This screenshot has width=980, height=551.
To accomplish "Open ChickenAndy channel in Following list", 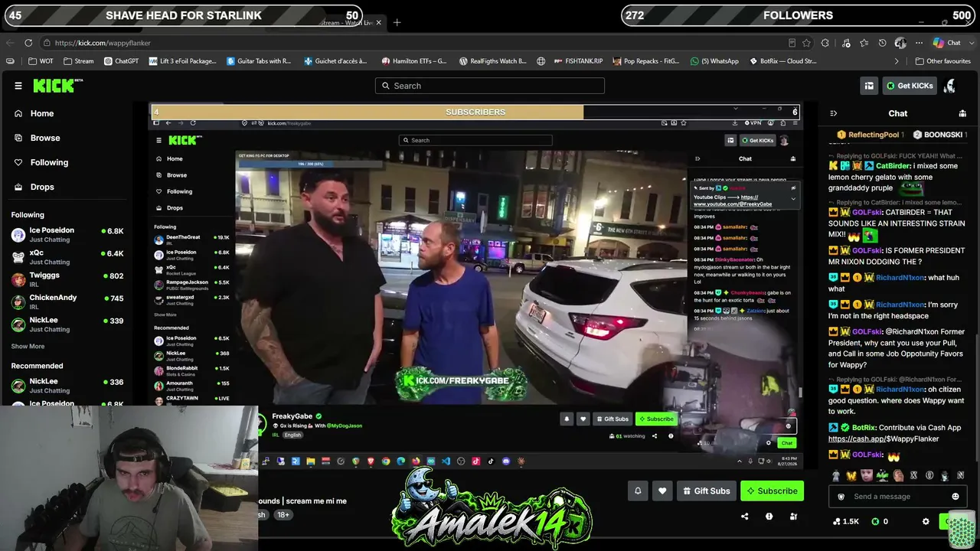I will point(67,302).
